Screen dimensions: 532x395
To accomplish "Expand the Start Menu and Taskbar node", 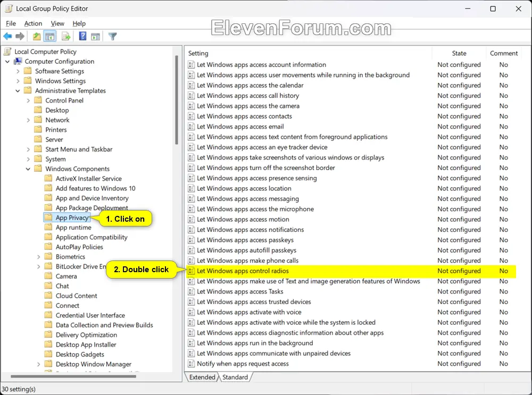I will (28, 149).
